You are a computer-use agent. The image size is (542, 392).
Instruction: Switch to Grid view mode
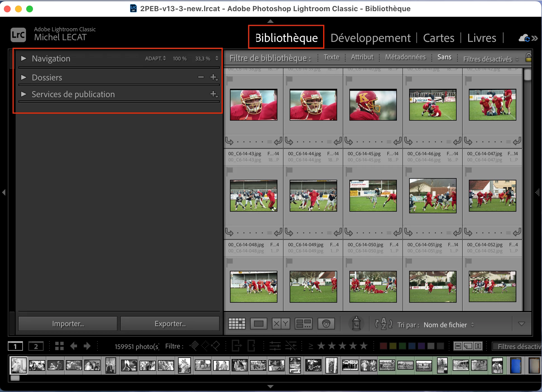tap(237, 324)
